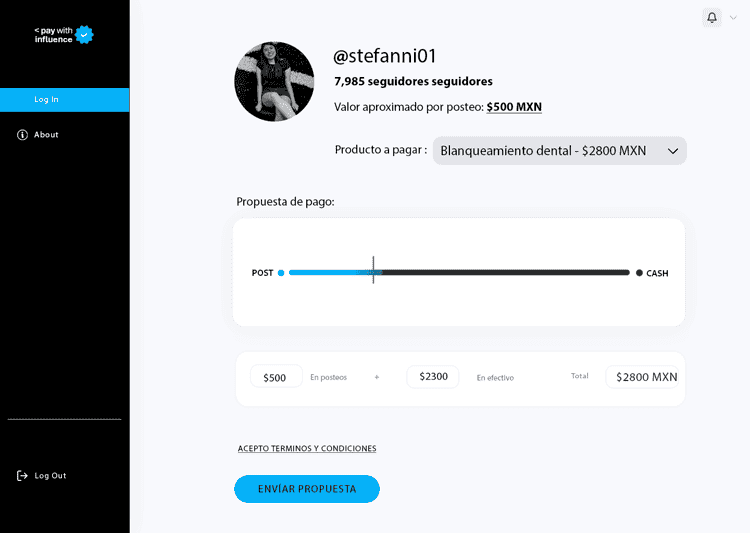Click the blue POST endpoint dot
This screenshot has width=750, height=533.
click(x=281, y=273)
